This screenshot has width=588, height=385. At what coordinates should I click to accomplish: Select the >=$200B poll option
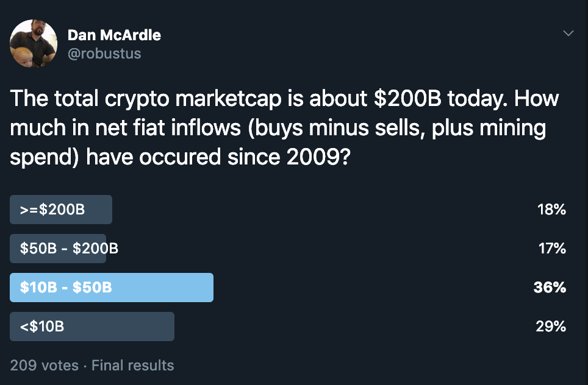coord(61,210)
